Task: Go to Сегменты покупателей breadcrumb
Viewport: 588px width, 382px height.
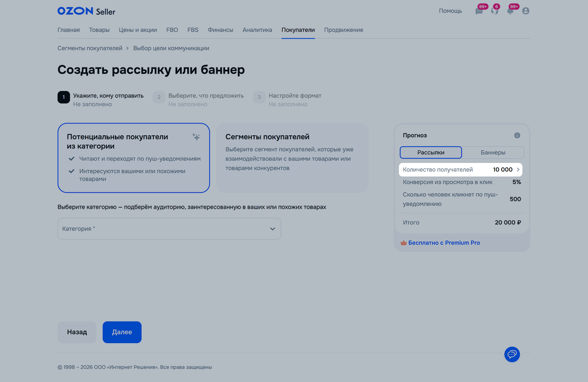Action: [90, 48]
